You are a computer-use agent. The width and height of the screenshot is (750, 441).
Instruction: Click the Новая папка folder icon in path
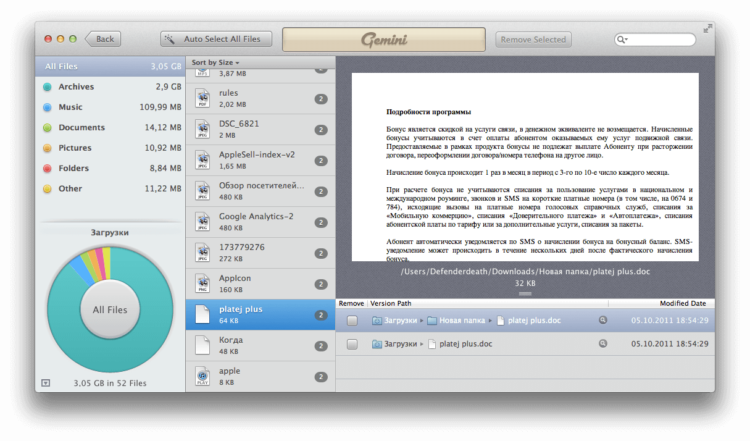point(432,320)
